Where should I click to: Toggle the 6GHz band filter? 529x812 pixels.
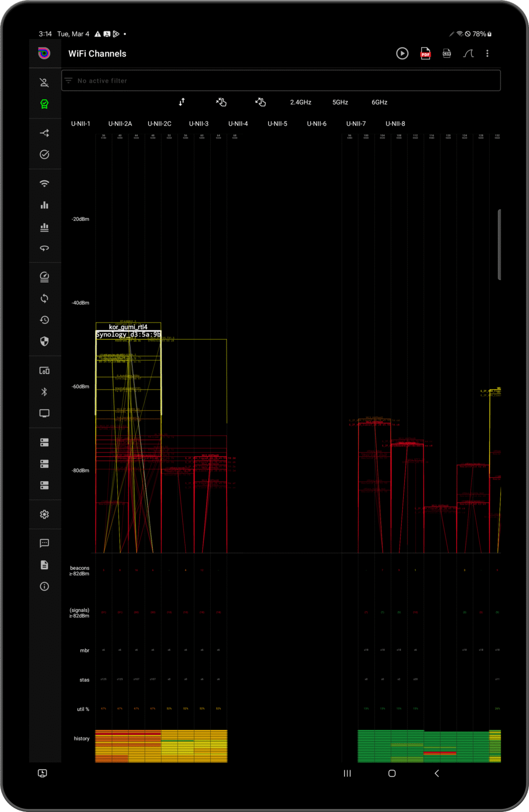(x=379, y=103)
